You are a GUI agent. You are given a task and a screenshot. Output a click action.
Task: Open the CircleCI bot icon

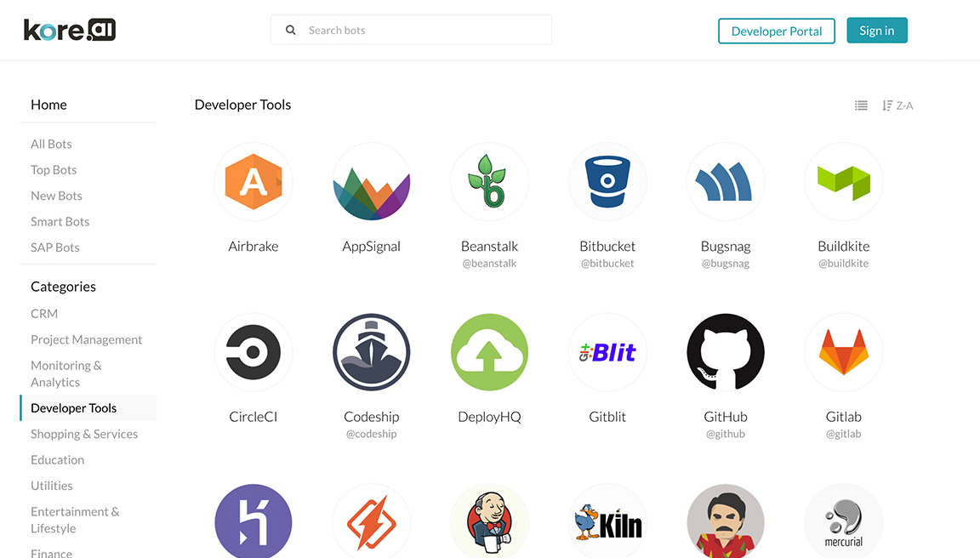(254, 352)
